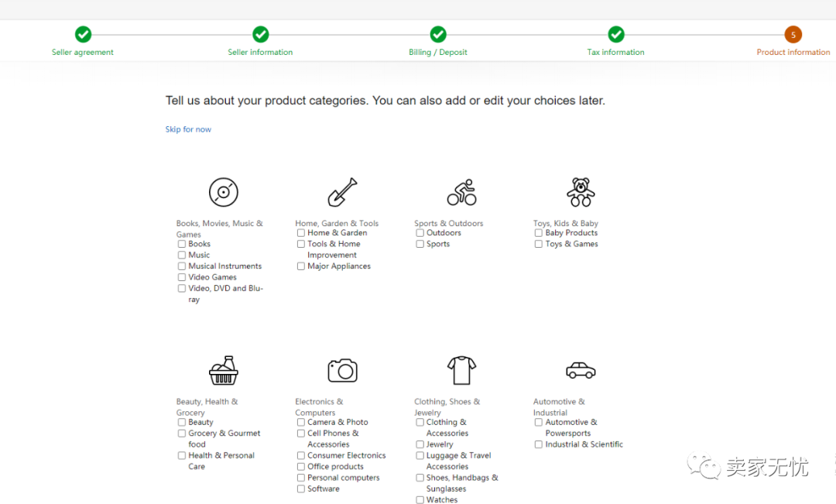Check Grocery & Gourmet food checkbox
The image size is (836, 504).
pyautogui.click(x=182, y=433)
